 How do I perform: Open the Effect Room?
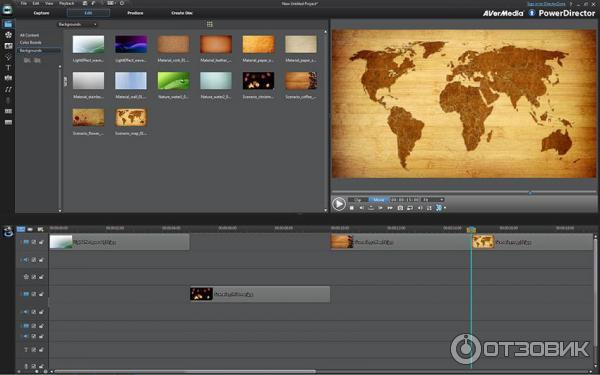[x=8, y=35]
